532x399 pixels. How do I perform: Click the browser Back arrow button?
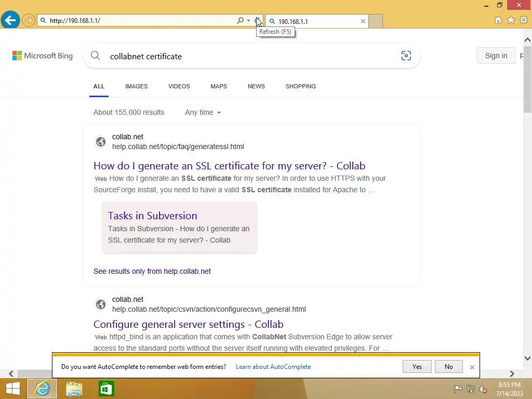click(10, 20)
